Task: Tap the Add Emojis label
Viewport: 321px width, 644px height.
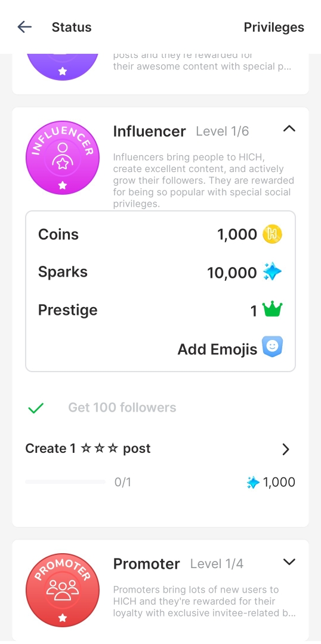Action: pos(217,349)
